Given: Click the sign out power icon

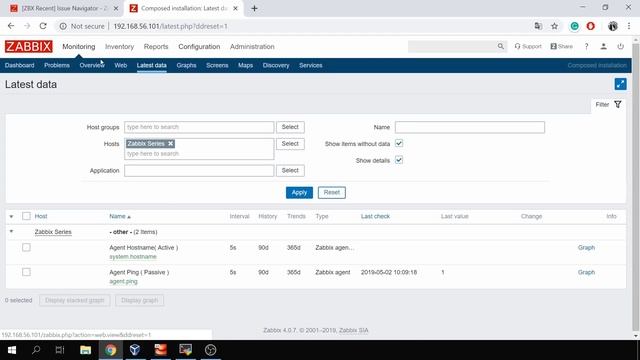Looking at the screenshot, I should (x=620, y=47).
